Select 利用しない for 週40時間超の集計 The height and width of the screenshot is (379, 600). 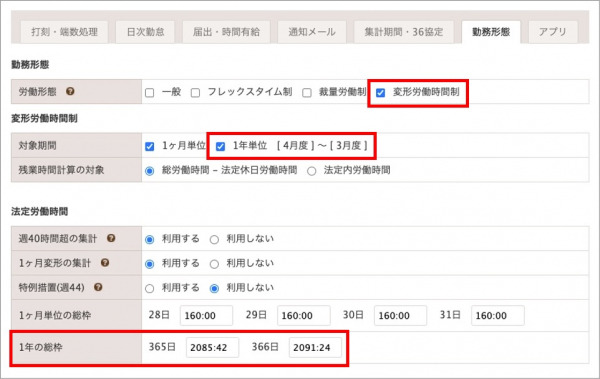pyautogui.click(x=214, y=240)
